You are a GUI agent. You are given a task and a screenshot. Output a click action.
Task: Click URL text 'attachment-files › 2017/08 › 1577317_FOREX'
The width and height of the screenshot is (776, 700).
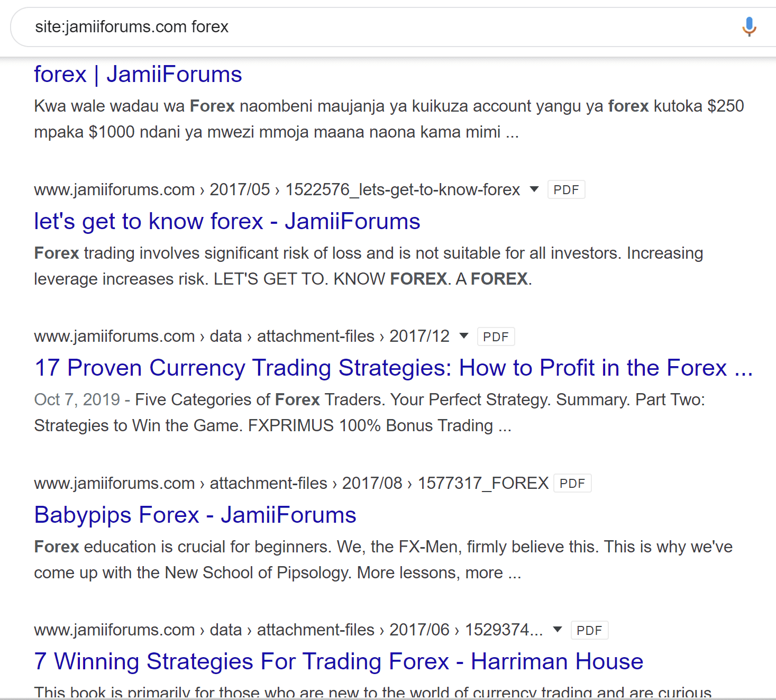click(x=379, y=483)
